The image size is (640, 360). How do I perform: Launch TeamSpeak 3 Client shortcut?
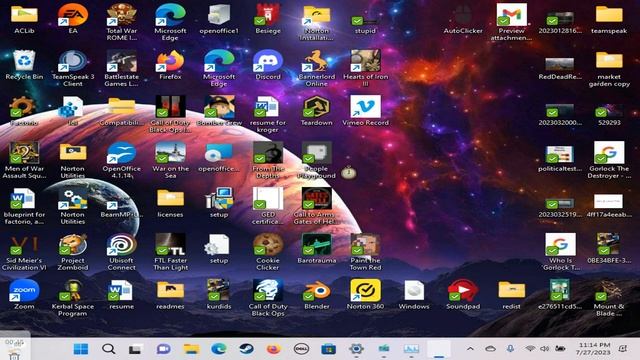(73, 61)
